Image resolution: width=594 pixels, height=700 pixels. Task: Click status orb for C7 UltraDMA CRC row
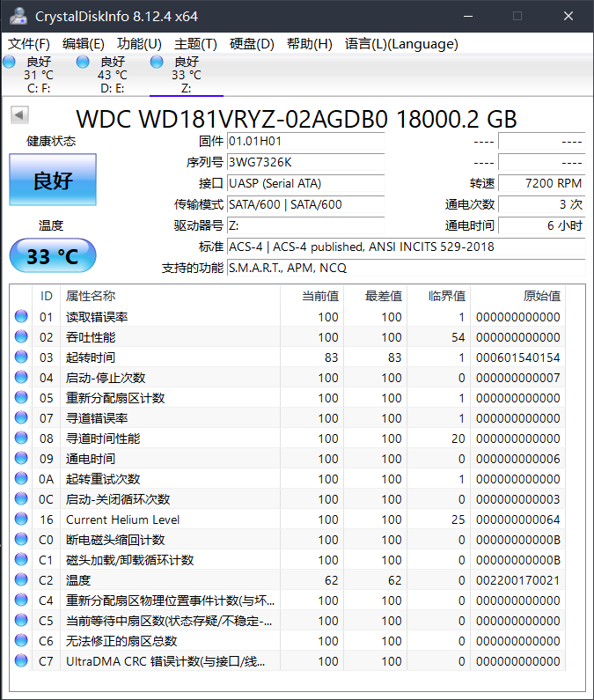coord(21,660)
